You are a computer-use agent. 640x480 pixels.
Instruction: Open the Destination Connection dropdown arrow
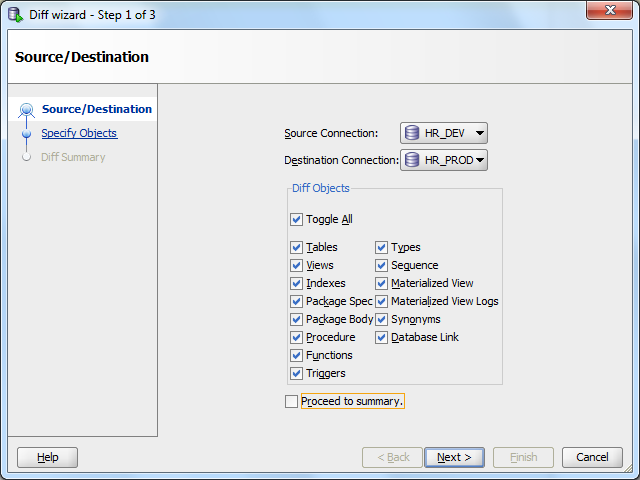480,160
